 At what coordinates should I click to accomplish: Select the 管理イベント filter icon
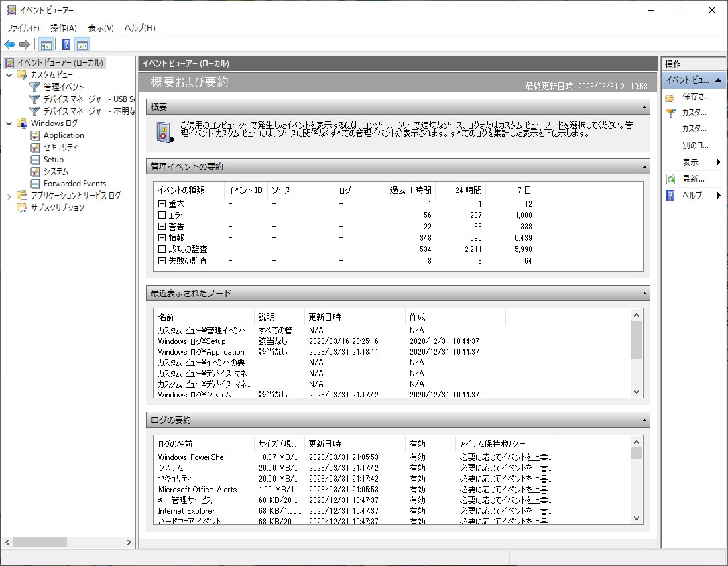[34, 87]
